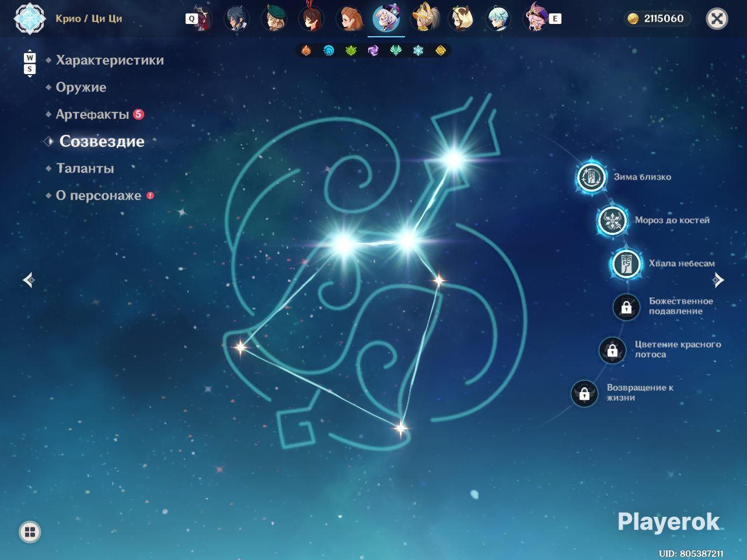The height and width of the screenshot is (560, 747).
Task: Open the Мороз до костей constellation node
Action: click(613, 220)
